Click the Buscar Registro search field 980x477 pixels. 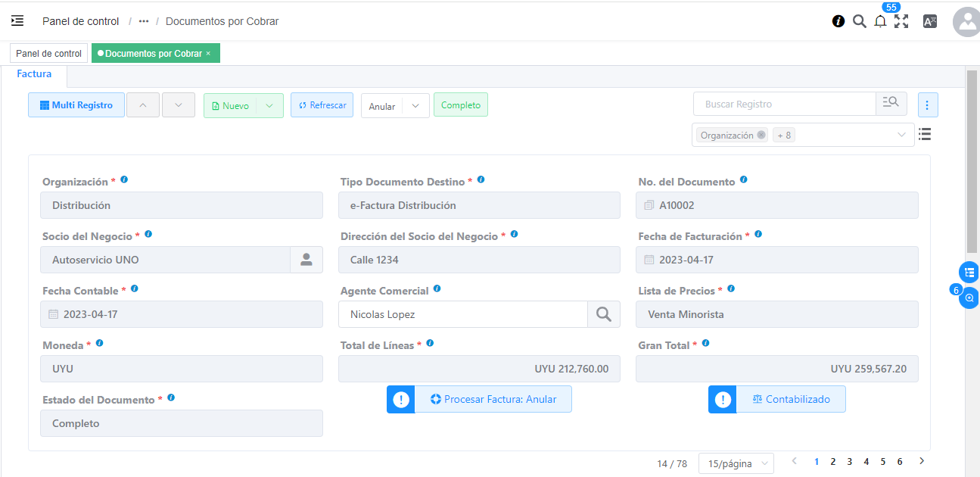[x=784, y=104]
